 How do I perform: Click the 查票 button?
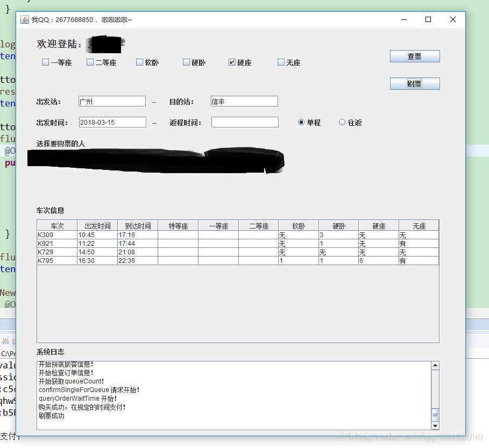coord(415,56)
